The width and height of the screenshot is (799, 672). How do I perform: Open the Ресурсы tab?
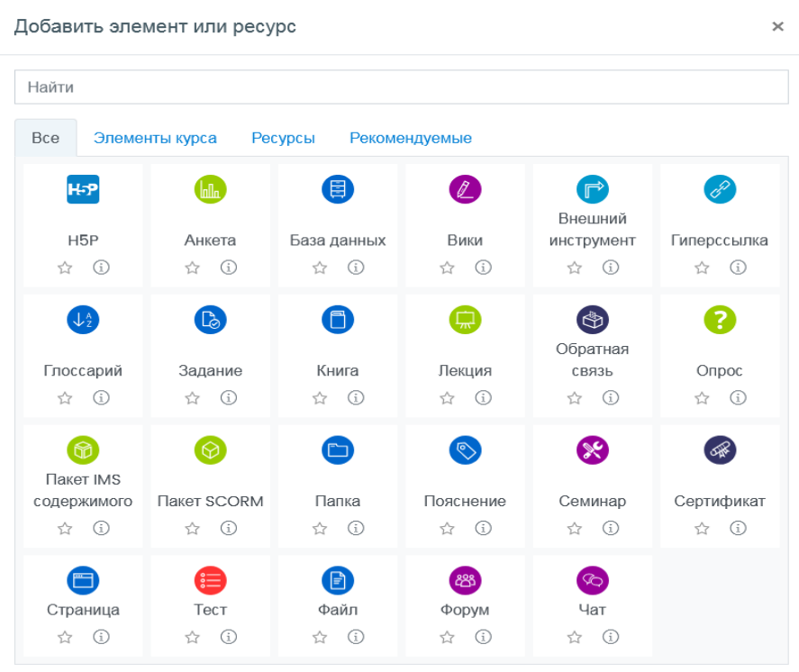[x=283, y=138]
